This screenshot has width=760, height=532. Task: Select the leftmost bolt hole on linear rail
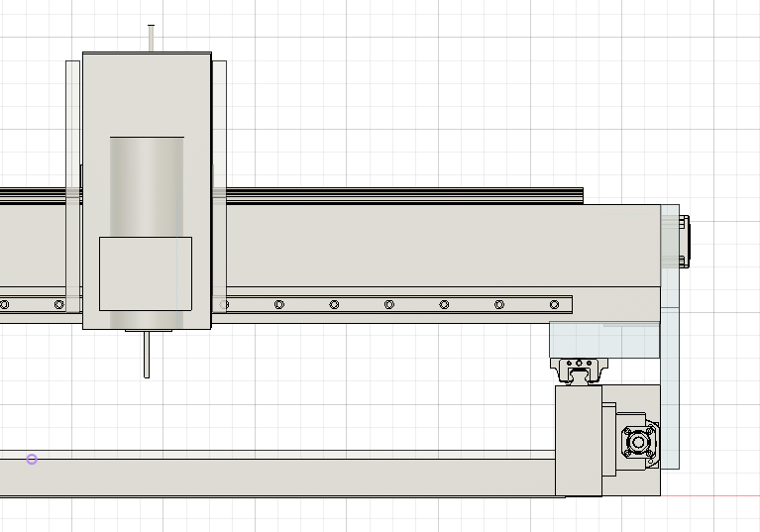point(5,304)
